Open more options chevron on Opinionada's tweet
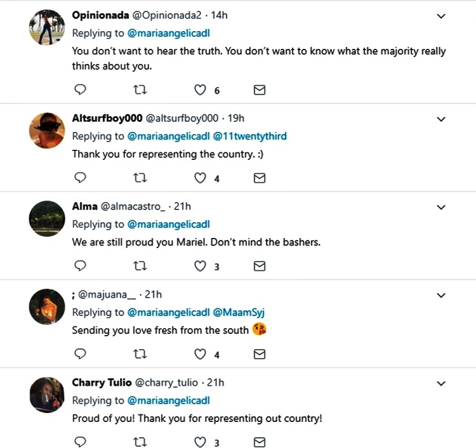This screenshot has width=476, height=448. click(442, 17)
